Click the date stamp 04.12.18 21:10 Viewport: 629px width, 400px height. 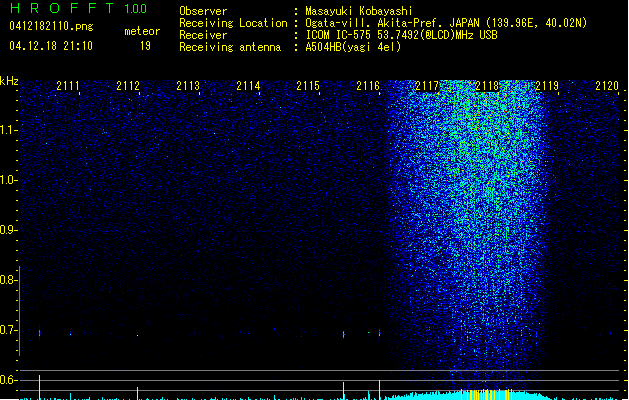tap(51, 46)
